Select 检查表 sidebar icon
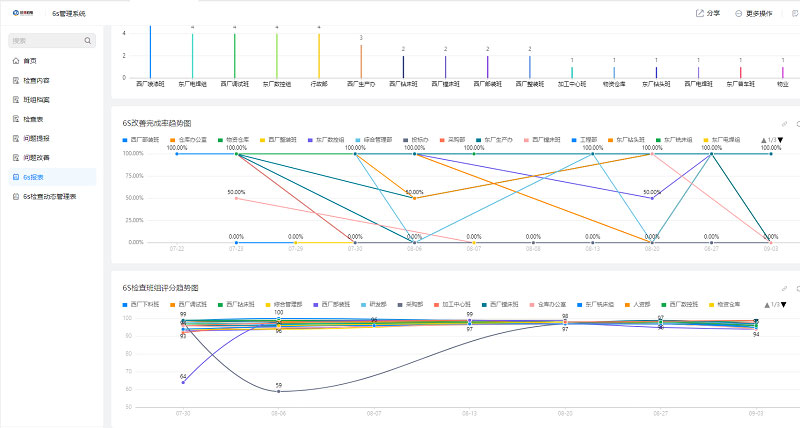The width and height of the screenshot is (800, 428). tap(15, 119)
